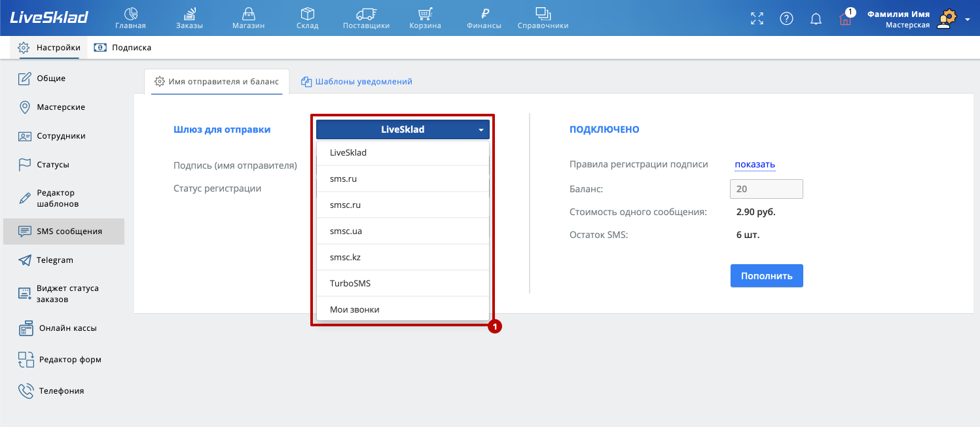The image size is (980, 427).
Task: Click the Фамилия Имя user name
Action: tap(898, 14)
